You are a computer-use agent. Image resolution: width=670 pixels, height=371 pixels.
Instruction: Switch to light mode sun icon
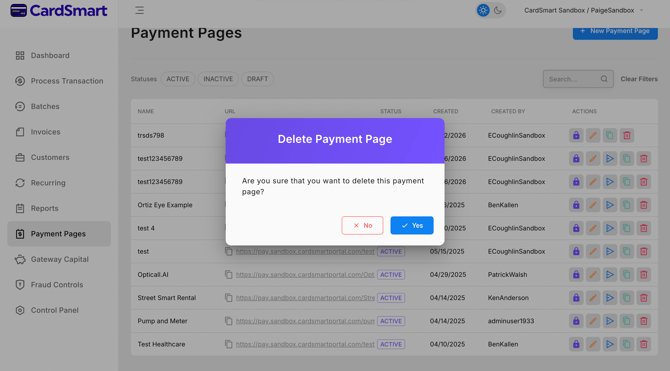point(483,10)
